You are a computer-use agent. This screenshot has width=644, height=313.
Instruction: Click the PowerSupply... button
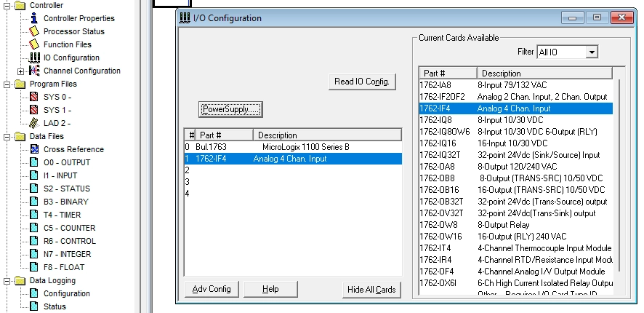coord(230,109)
